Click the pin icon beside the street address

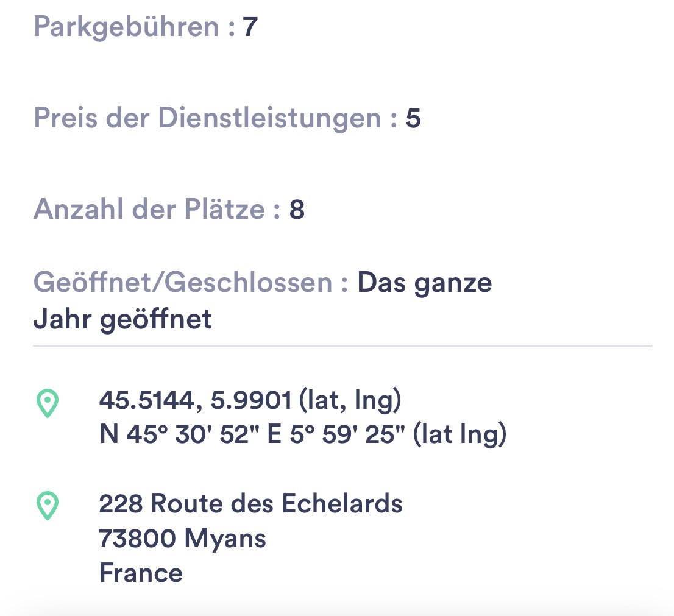click(x=48, y=506)
